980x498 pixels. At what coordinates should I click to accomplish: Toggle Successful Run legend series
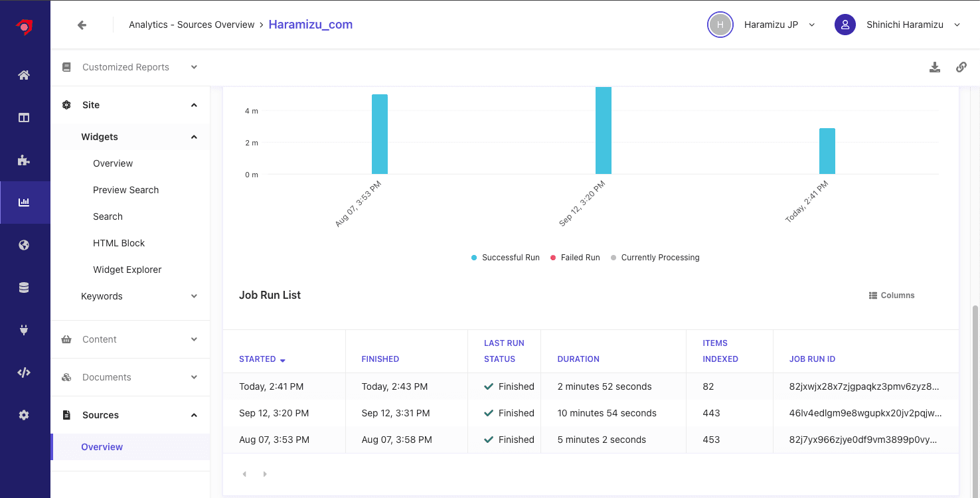(505, 258)
